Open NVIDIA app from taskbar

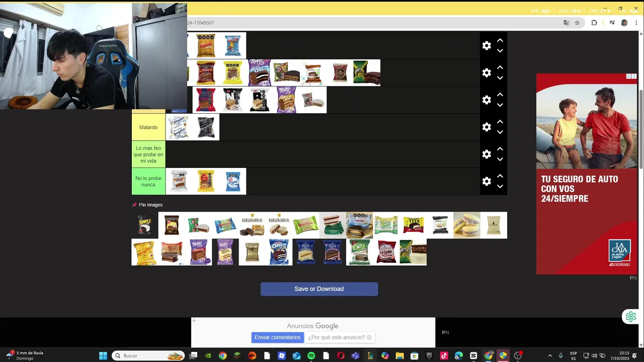(x=208, y=355)
